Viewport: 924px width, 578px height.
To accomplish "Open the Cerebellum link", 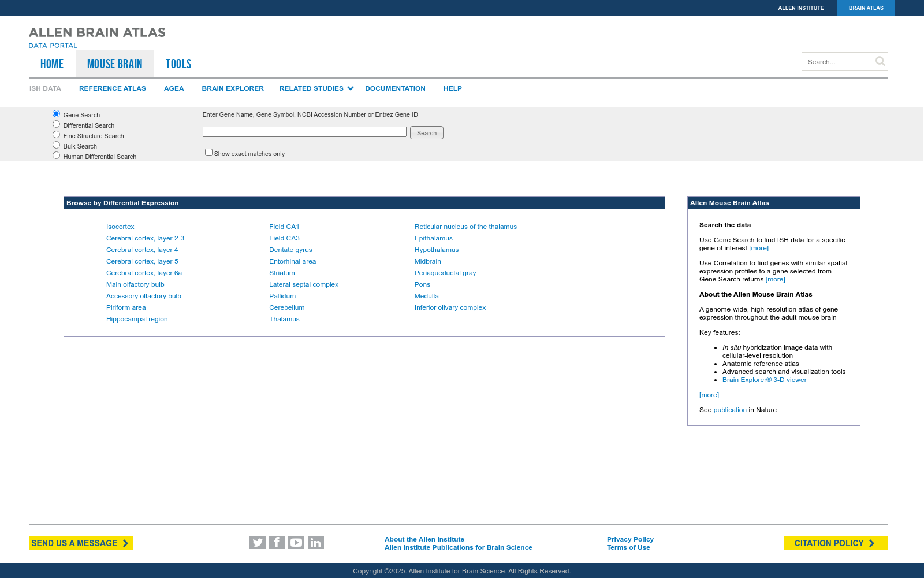I will (x=286, y=307).
